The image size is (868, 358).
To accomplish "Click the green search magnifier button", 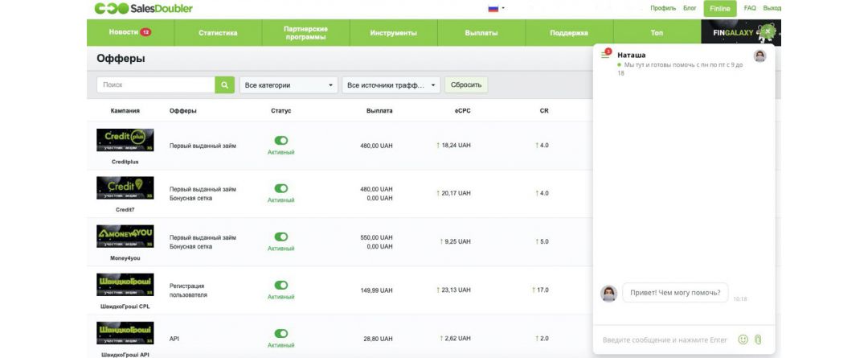I will coord(225,84).
